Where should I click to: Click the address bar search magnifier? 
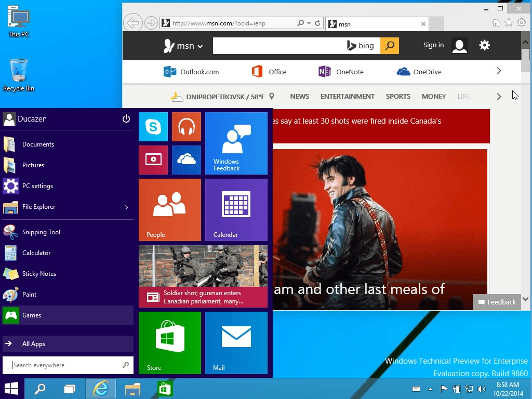pyautogui.click(x=300, y=23)
